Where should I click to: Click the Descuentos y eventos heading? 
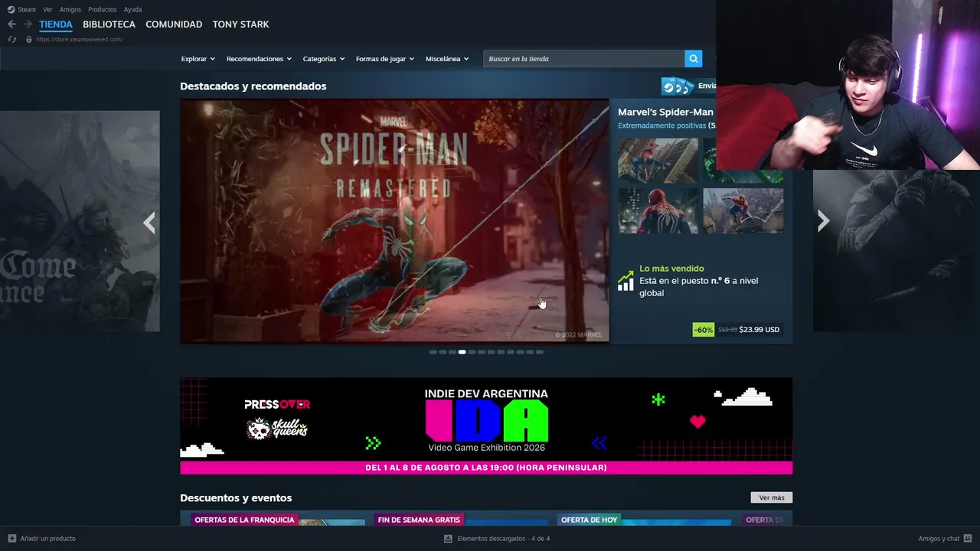[236, 498]
